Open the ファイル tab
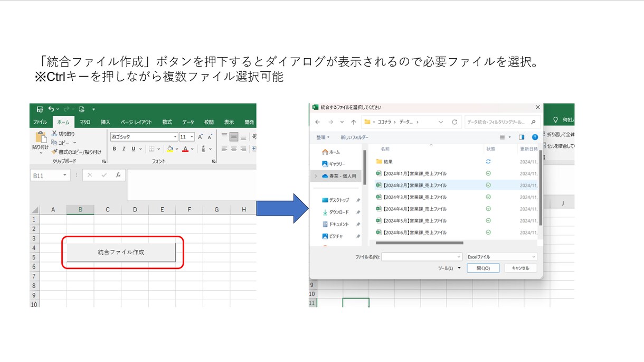The height and width of the screenshot is (362, 644). 40,122
